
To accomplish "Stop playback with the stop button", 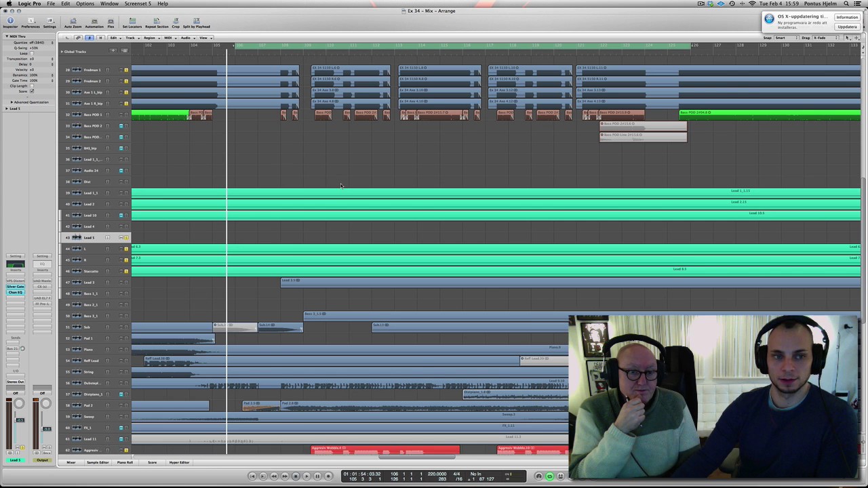I will coord(296,476).
